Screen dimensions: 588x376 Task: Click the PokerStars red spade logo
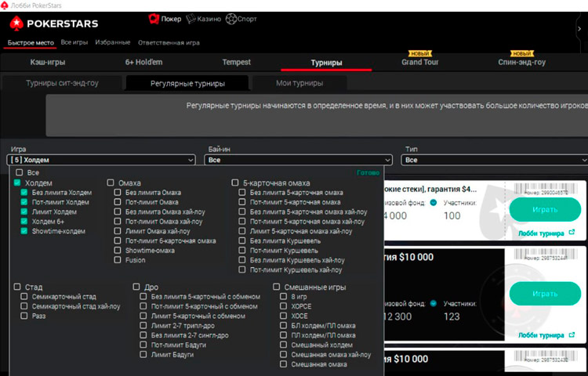[x=16, y=23]
